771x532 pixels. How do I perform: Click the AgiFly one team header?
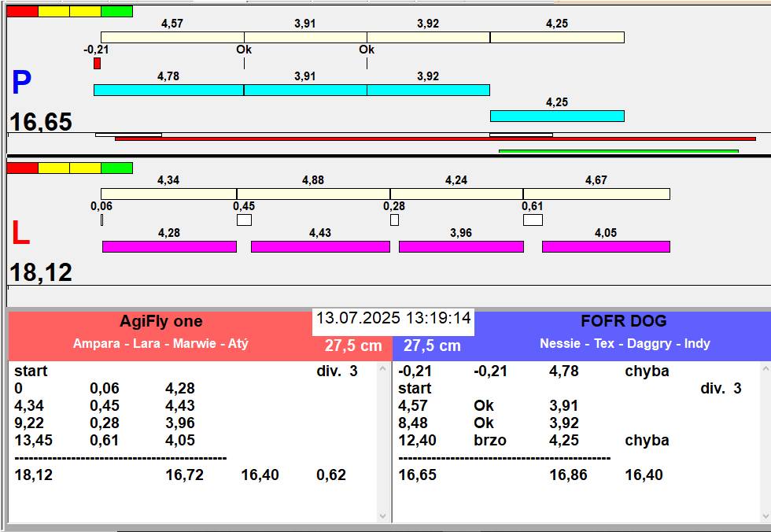pyautogui.click(x=160, y=322)
